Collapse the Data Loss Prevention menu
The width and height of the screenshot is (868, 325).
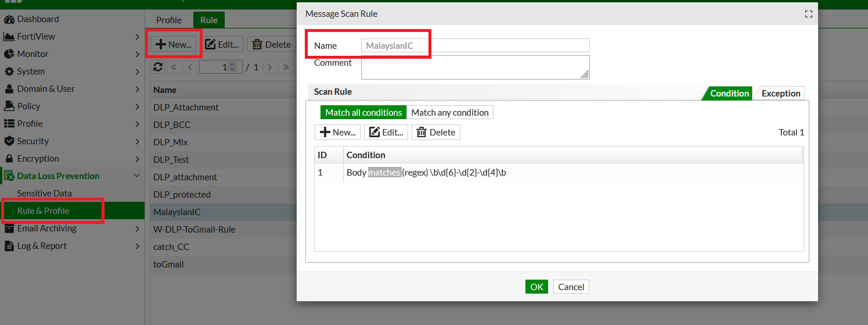(x=137, y=176)
